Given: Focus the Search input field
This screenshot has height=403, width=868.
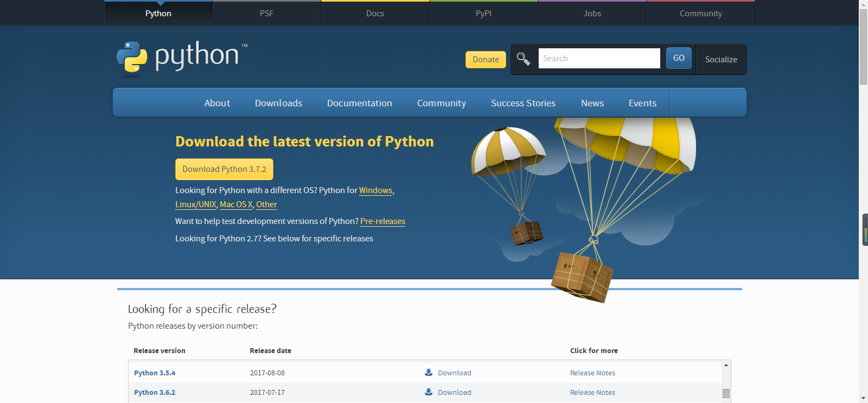Looking at the screenshot, I should 599,59.
